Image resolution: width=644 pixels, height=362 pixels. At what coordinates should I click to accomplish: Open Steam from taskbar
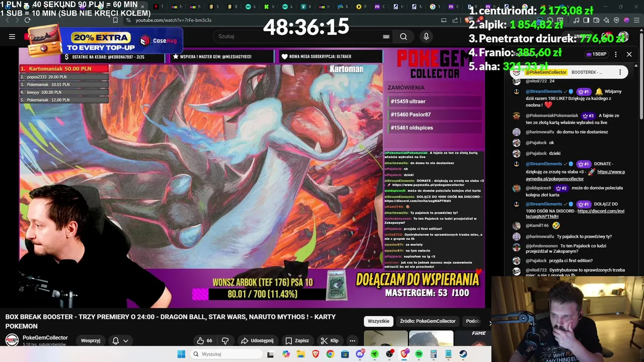463,354
